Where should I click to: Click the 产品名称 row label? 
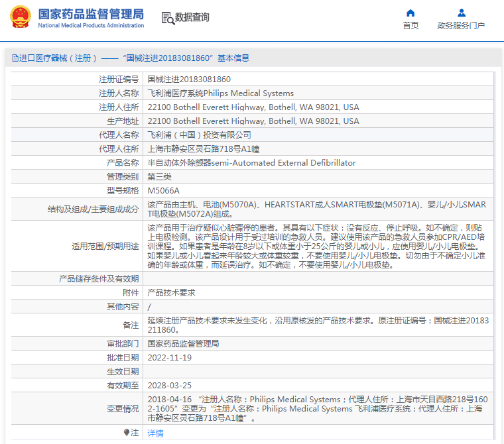click(x=123, y=163)
